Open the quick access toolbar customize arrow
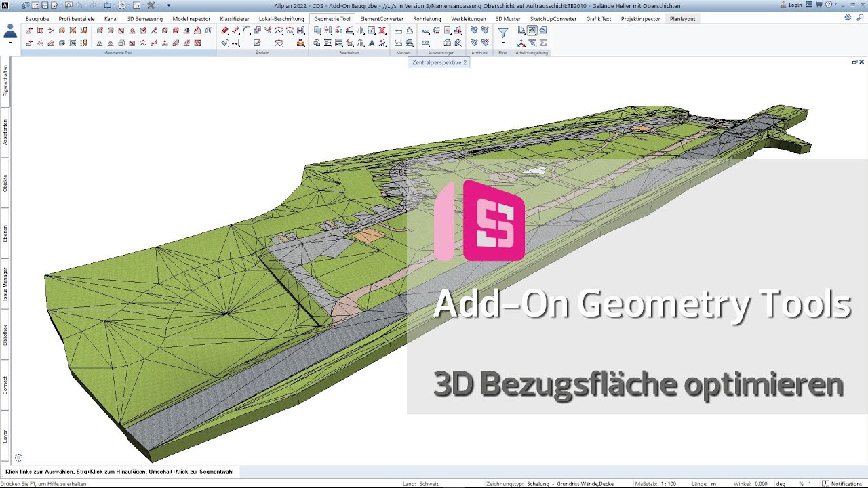 pos(169,5)
